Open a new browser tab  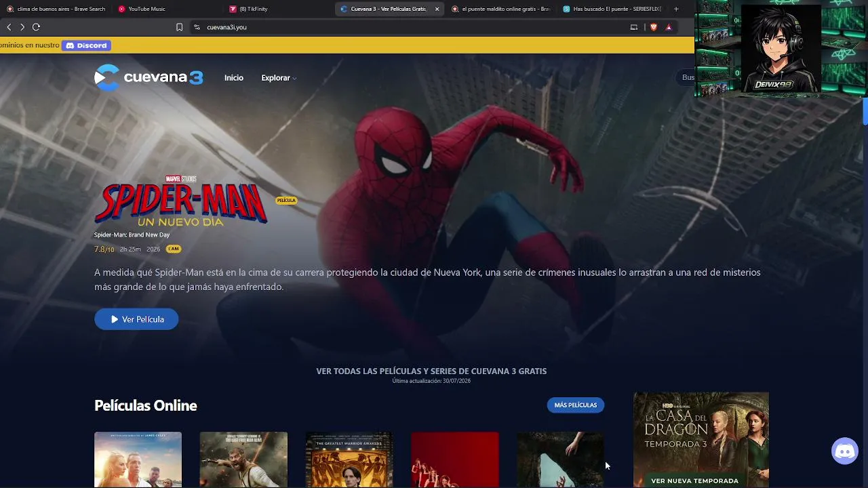(676, 9)
